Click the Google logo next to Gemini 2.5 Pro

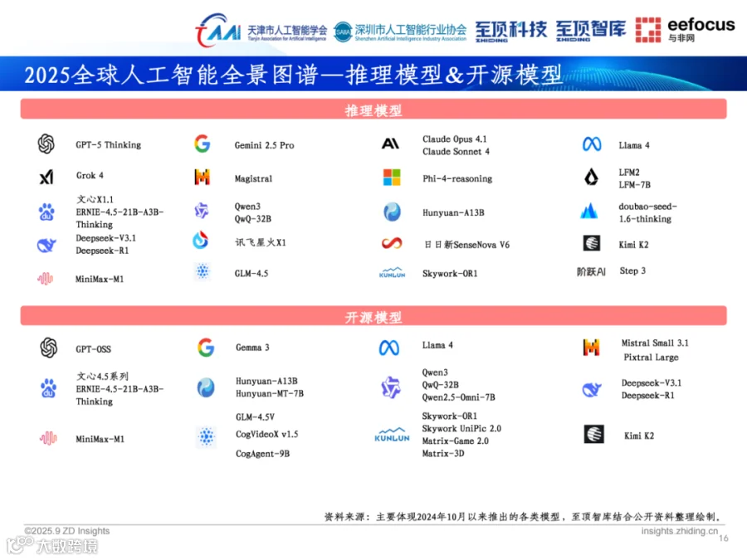203,144
